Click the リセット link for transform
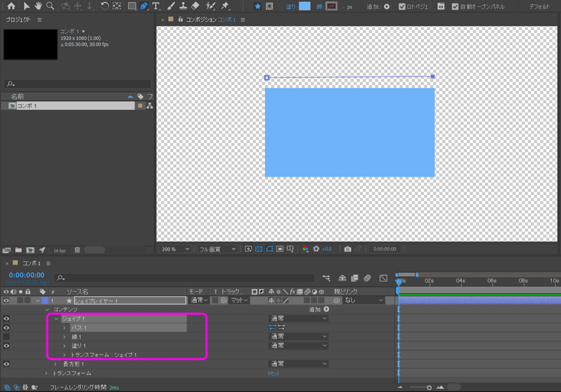Image resolution: width=561 pixels, height=392 pixels. coord(273,374)
